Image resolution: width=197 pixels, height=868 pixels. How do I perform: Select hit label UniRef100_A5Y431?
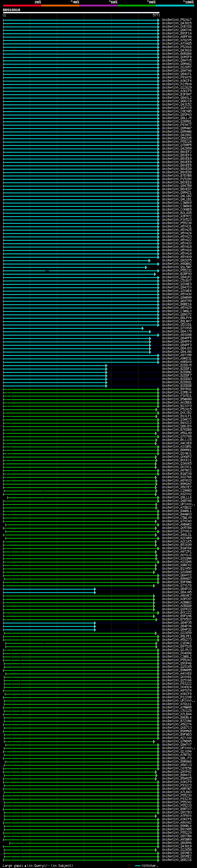pos(176,226)
